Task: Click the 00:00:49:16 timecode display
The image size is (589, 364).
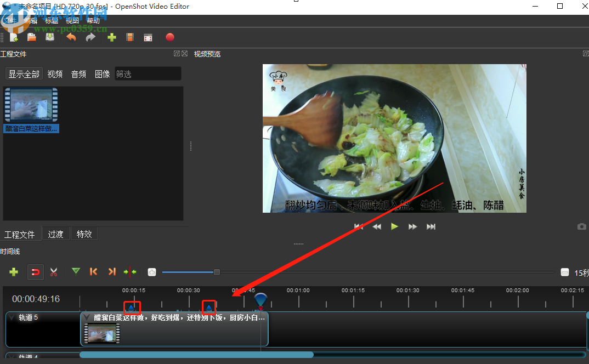Action: pyautogui.click(x=36, y=299)
